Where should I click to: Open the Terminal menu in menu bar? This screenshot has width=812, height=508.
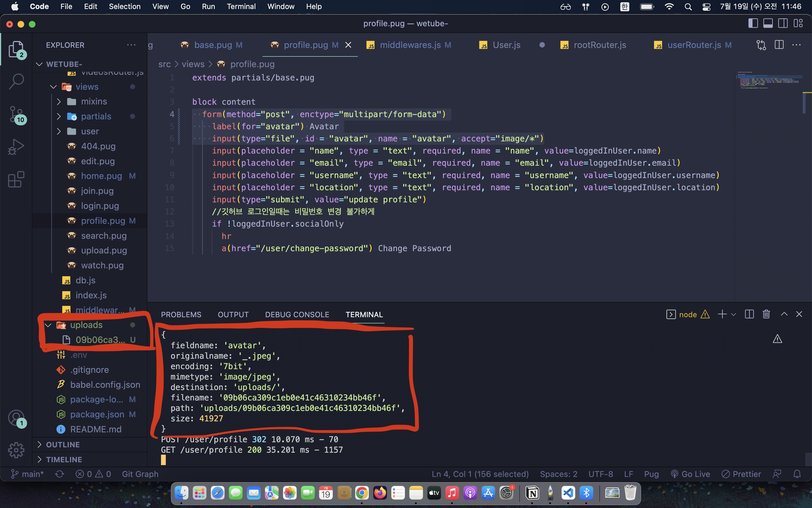241,6
